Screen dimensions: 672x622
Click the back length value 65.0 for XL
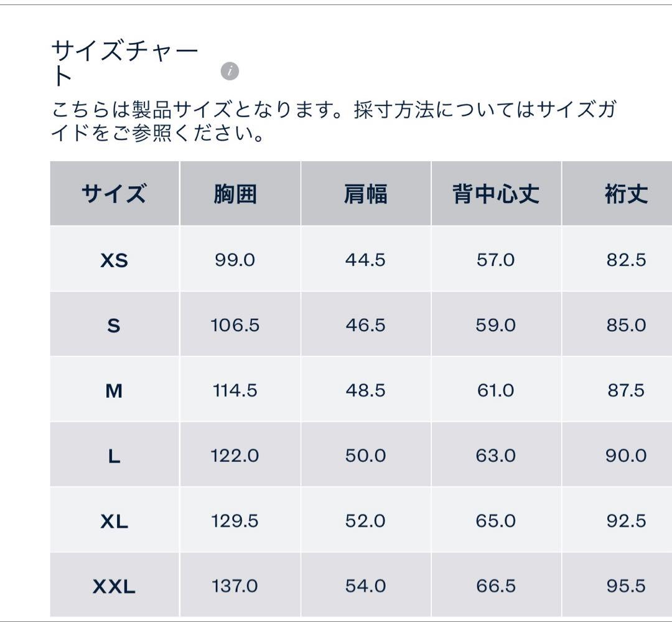coord(493,521)
